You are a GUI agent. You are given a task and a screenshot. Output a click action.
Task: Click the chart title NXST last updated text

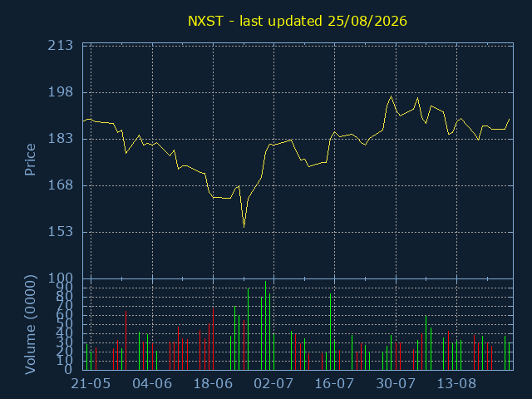[298, 21]
